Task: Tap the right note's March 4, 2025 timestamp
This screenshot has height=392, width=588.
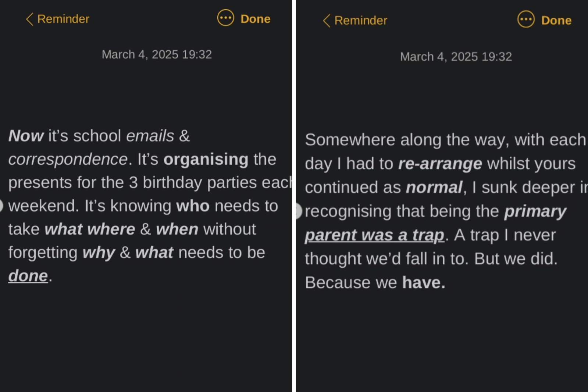Action: [x=456, y=57]
